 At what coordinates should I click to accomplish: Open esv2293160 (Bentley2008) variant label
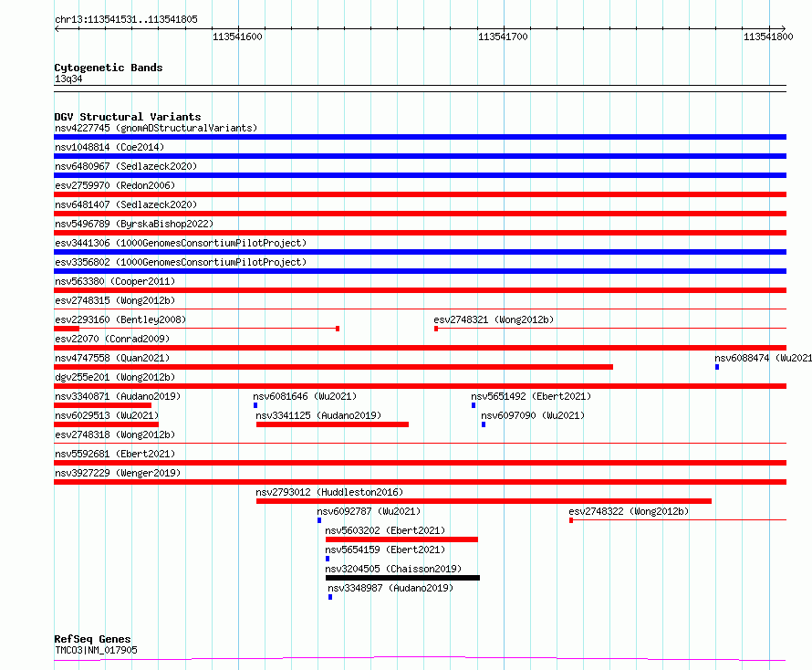[x=120, y=319]
